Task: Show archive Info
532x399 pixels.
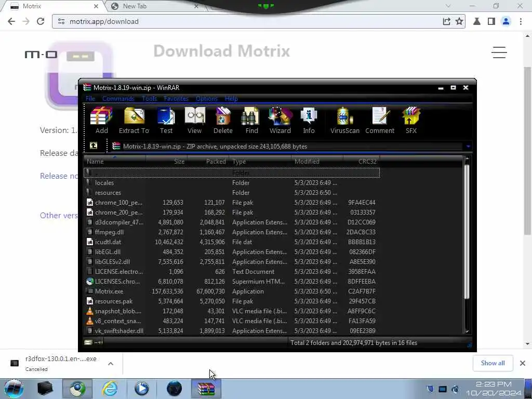Action: [309, 121]
